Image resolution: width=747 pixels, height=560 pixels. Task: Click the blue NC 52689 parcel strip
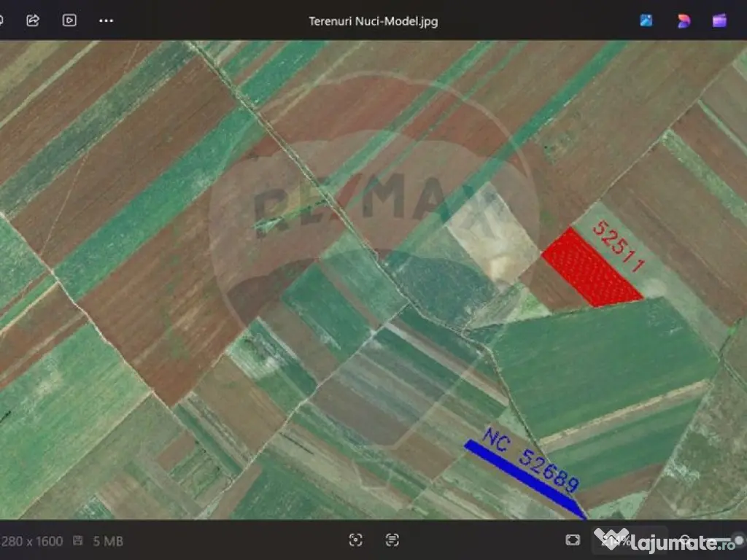pyautogui.click(x=524, y=476)
